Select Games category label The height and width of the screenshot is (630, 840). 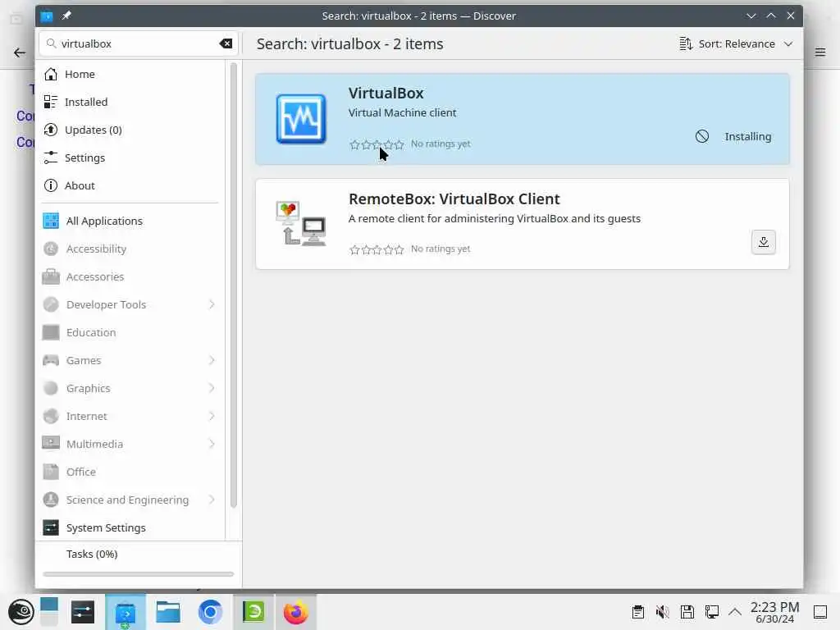click(84, 361)
